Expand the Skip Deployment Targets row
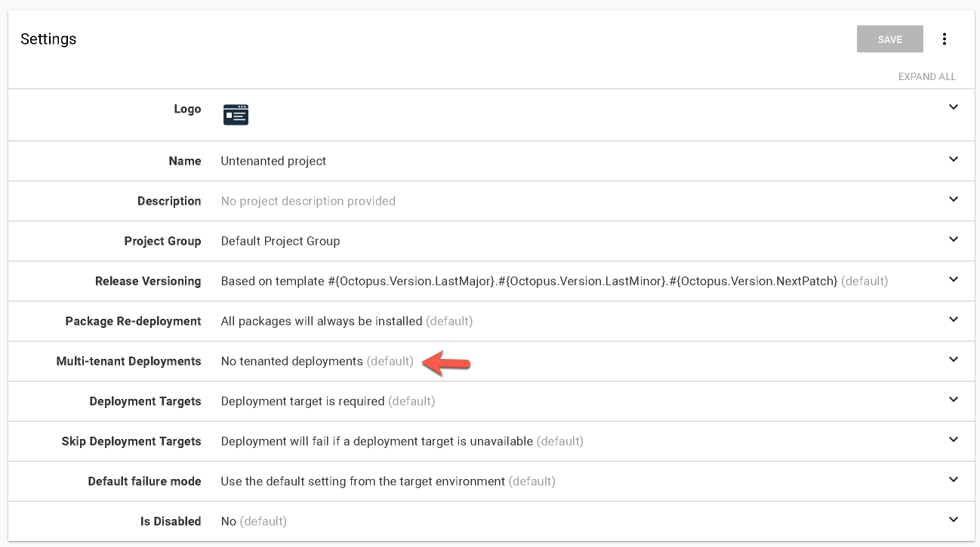The height and width of the screenshot is (547, 980). 953,440
